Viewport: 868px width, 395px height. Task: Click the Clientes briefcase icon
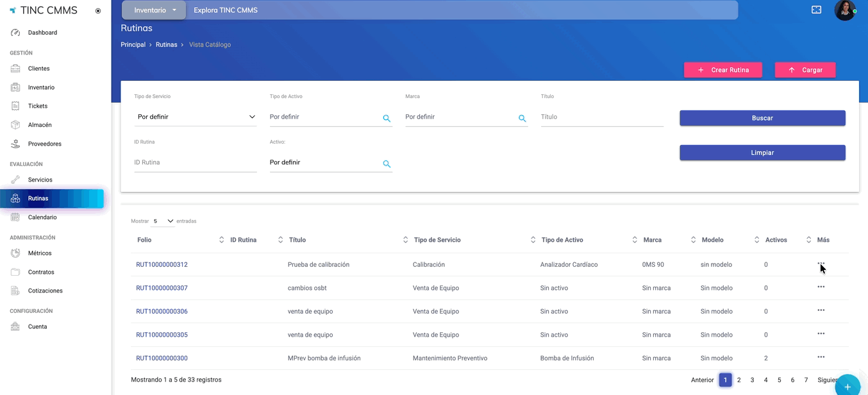[15, 69]
